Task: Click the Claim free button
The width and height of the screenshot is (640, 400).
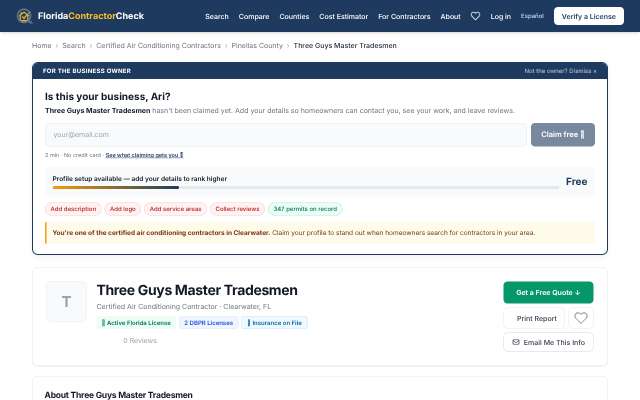Action: point(563,135)
